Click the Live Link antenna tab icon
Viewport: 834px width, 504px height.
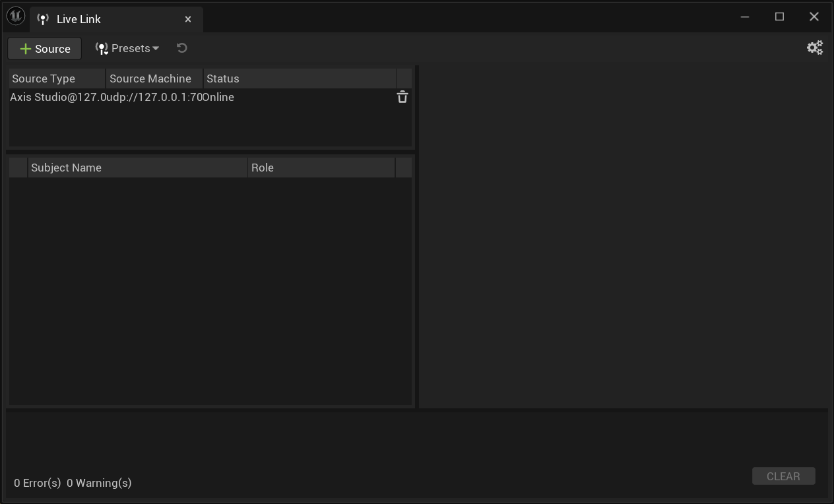(43, 19)
